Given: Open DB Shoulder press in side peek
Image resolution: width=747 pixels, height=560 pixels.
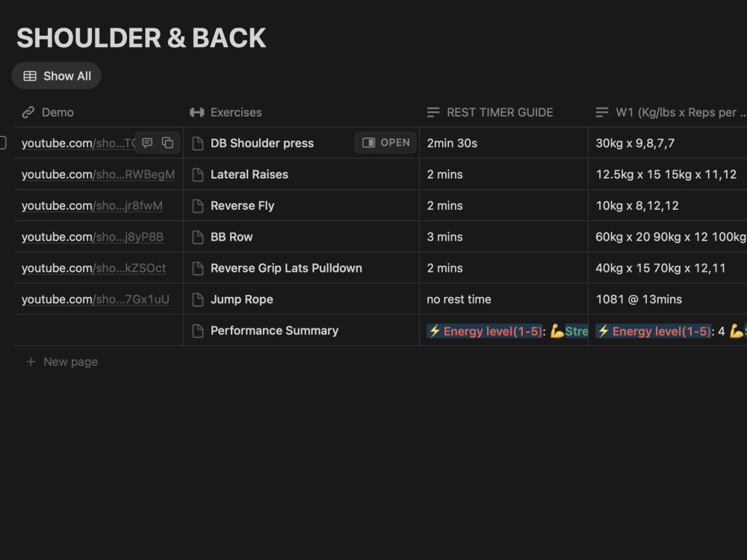Looking at the screenshot, I should (386, 143).
